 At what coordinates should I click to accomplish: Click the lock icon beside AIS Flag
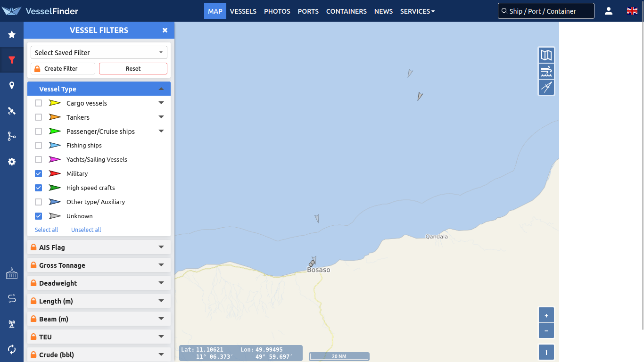[33, 247]
